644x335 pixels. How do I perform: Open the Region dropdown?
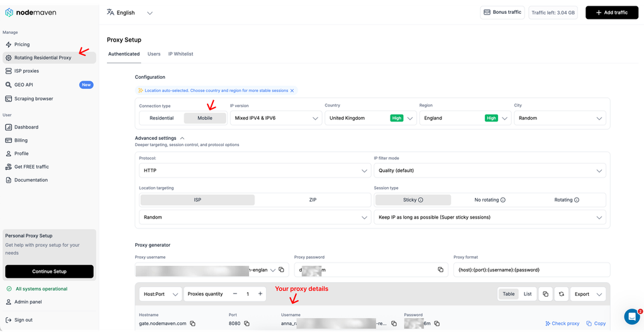[465, 118]
